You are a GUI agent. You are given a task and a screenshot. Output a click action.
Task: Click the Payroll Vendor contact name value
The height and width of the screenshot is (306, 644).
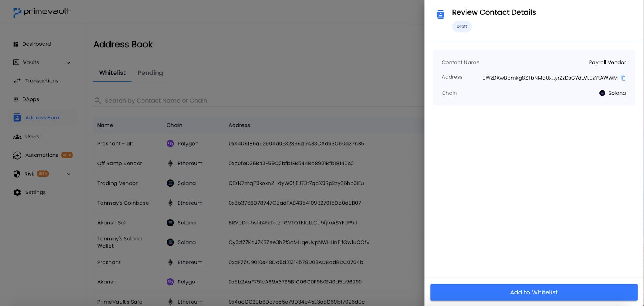tap(607, 62)
